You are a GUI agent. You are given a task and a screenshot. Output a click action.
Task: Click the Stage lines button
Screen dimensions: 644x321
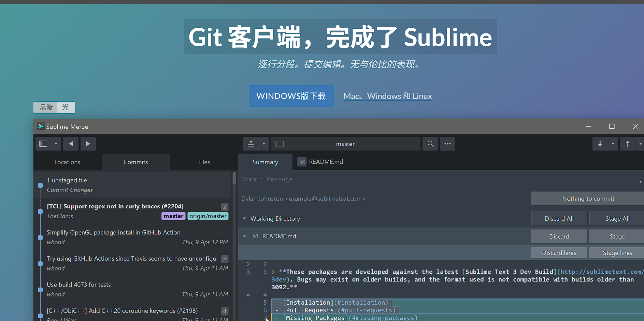(617, 253)
